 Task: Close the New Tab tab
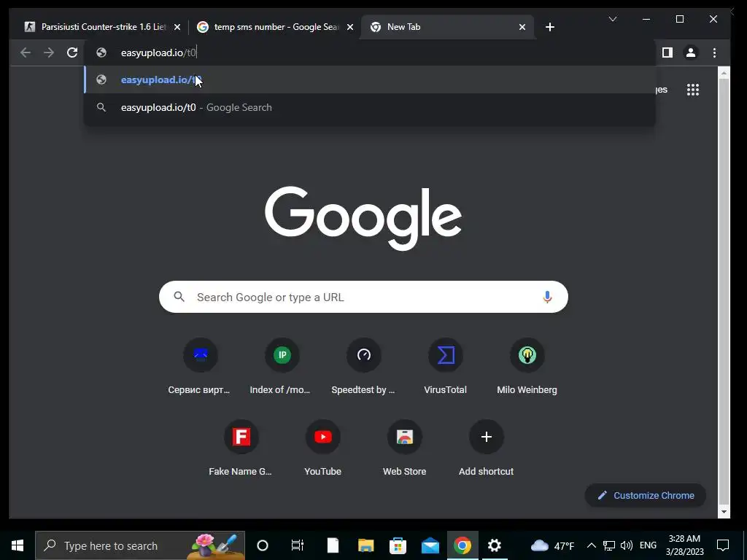pos(522,27)
